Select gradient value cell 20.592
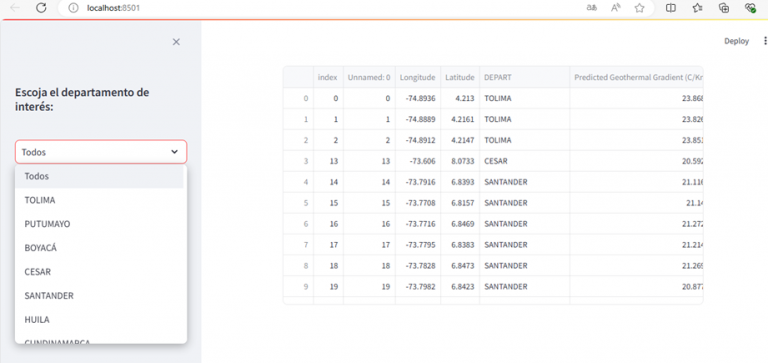Screen dimensions: 768x363 tap(637, 161)
